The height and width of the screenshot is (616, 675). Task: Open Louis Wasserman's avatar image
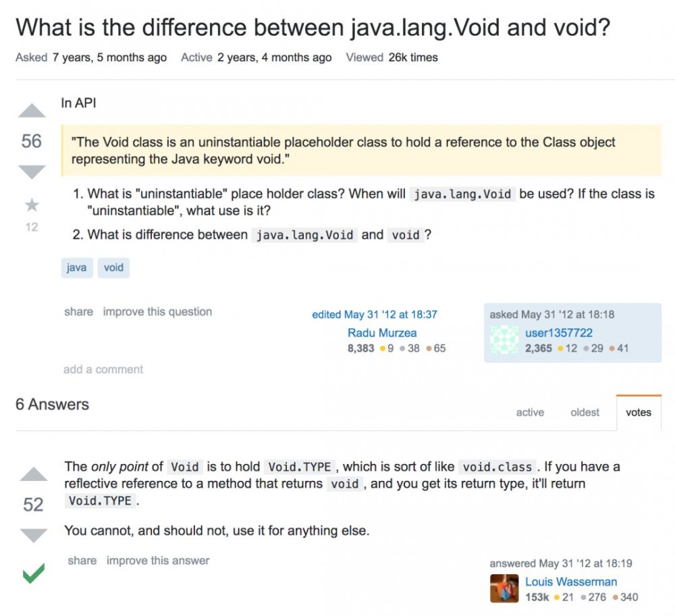[x=503, y=588]
